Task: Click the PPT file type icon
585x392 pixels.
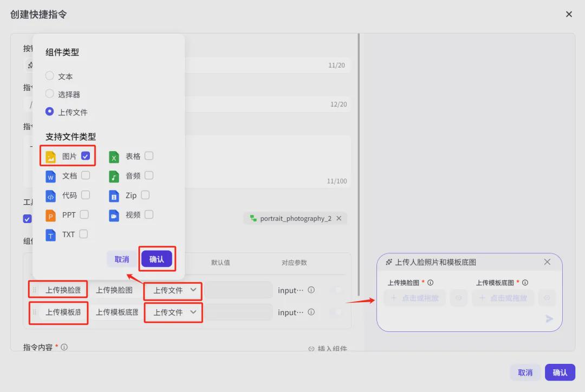Action: tap(51, 215)
